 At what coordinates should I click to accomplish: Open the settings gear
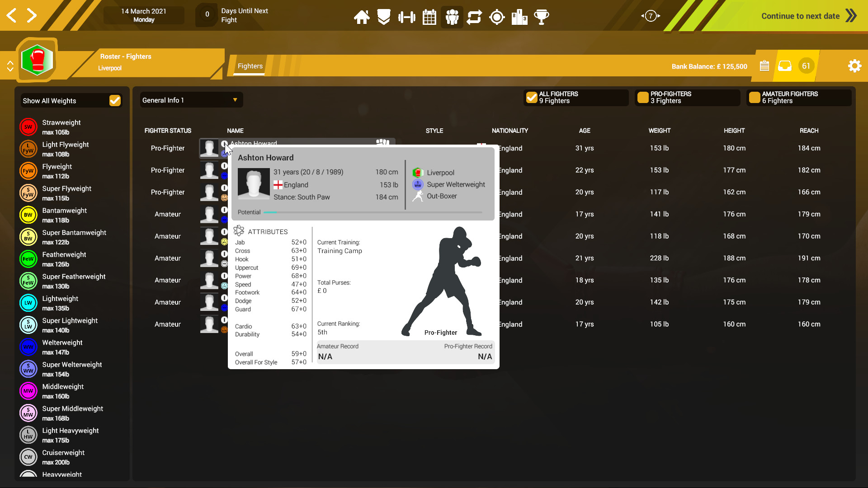coord(854,66)
